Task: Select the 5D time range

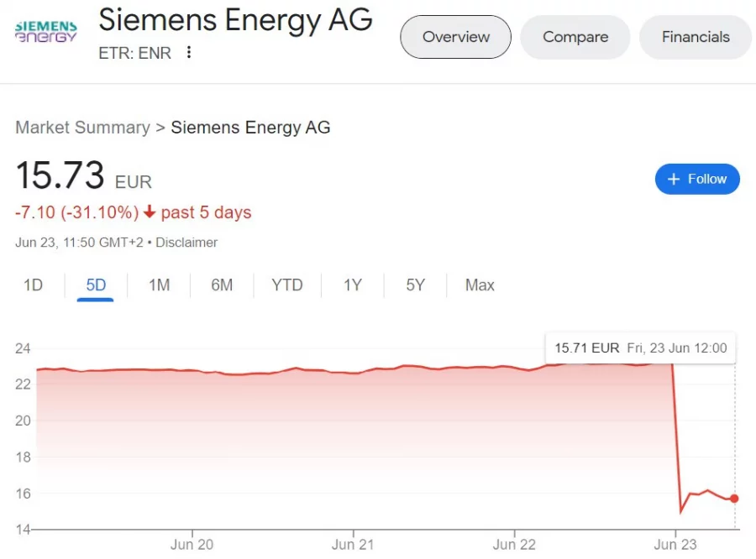Action: click(96, 285)
